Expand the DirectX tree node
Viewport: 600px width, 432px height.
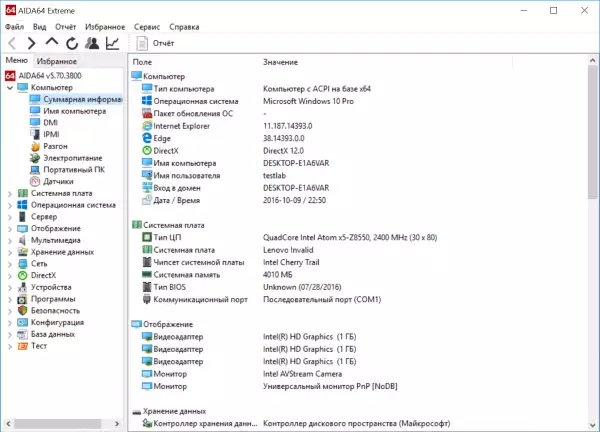click(10, 276)
